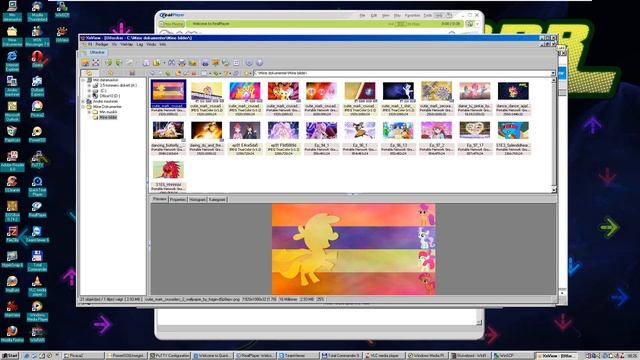The height and width of the screenshot is (360, 640).
Task: Select Min datamaskin in folder tree
Action: pos(106,80)
